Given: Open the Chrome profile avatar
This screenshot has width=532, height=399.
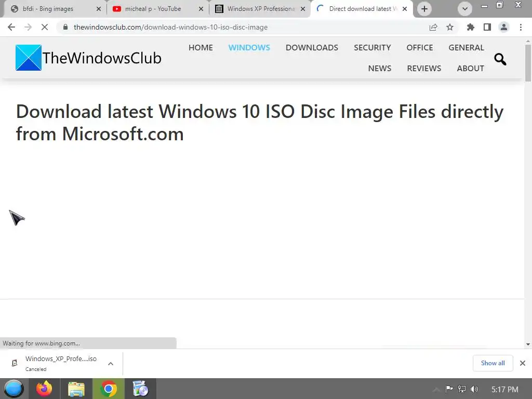Looking at the screenshot, I should [x=504, y=27].
